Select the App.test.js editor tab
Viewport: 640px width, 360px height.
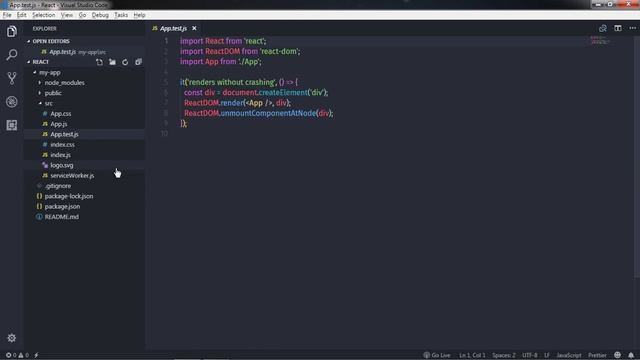[173, 28]
